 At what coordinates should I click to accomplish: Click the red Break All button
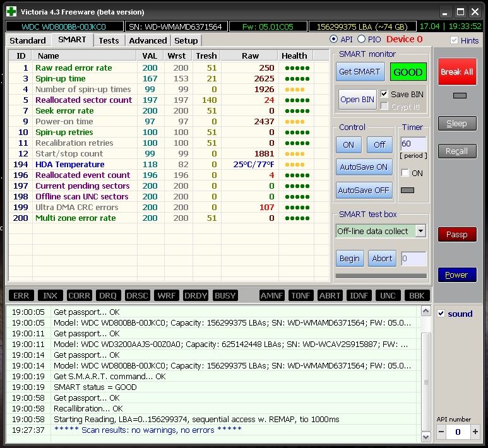coord(457,71)
